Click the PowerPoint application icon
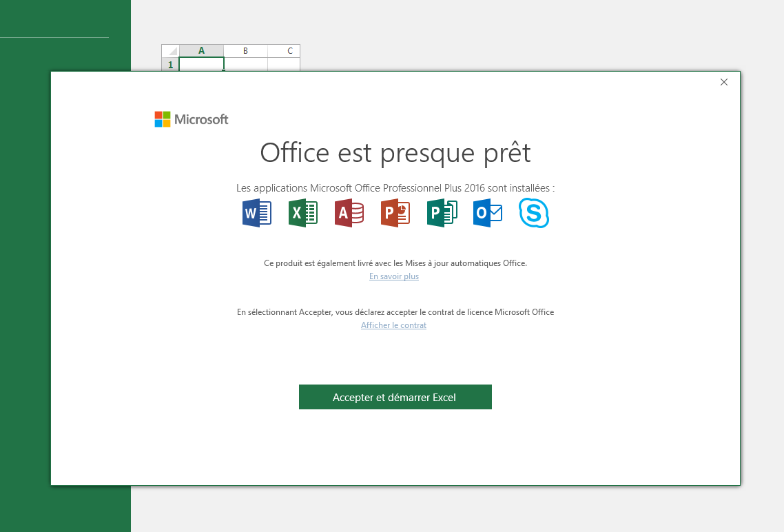The width and height of the screenshot is (784, 532). pyautogui.click(x=395, y=213)
